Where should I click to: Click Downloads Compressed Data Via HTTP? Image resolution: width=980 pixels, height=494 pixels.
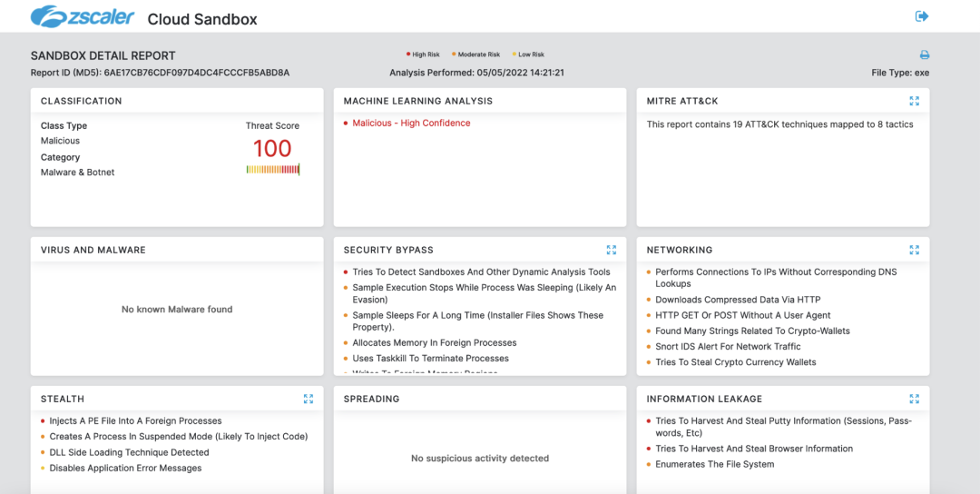(x=738, y=300)
